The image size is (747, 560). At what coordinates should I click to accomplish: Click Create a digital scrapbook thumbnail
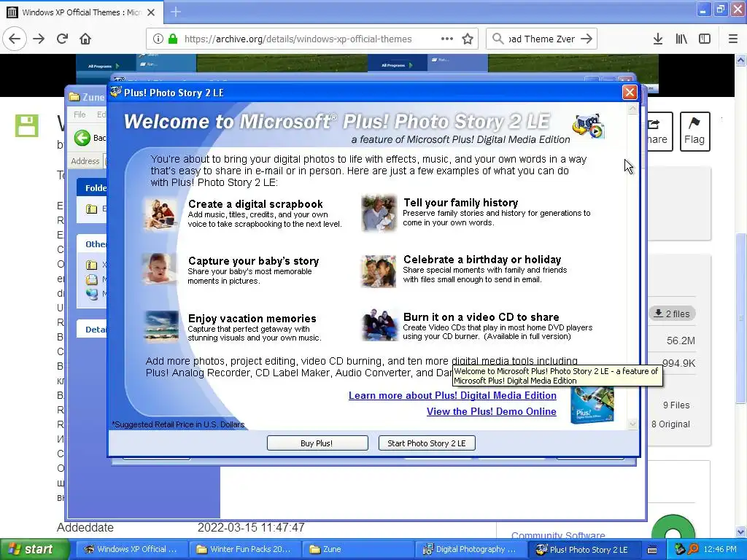[161, 214]
